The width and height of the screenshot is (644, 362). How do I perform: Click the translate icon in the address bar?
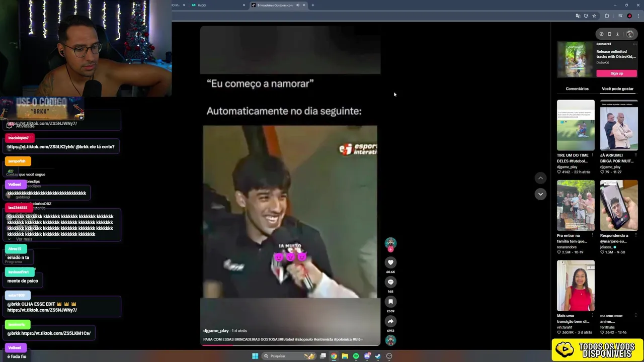click(578, 16)
